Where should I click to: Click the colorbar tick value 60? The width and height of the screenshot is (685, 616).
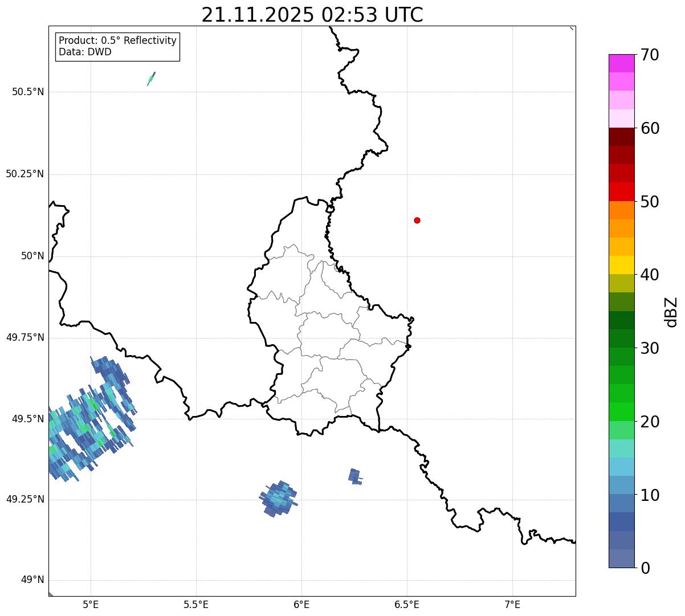point(650,128)
